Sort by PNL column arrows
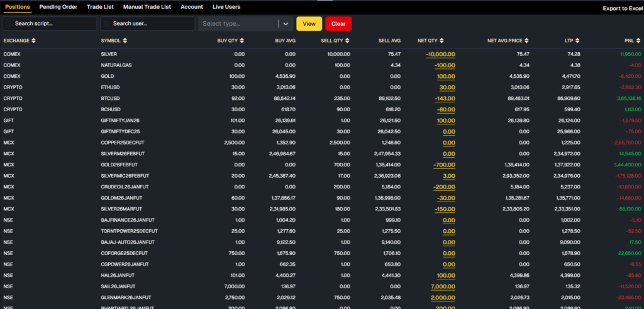The height and width of the screenshot is (309, 644). tap(637, 41)
